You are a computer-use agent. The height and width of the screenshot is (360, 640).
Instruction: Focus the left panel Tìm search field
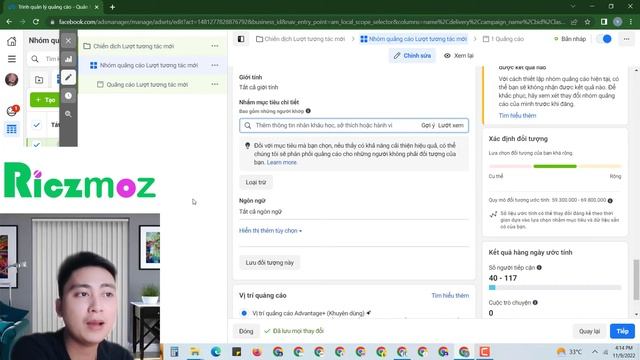(43, 59)
